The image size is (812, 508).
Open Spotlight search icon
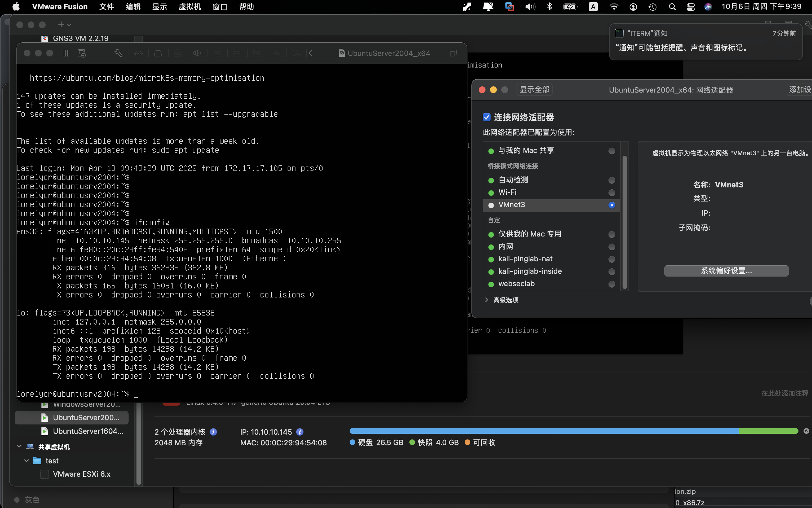(672, 7)
